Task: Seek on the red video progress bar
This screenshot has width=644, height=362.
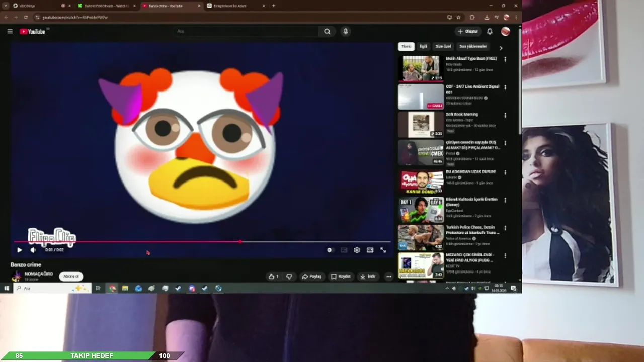Action: (x=202, y=242)
